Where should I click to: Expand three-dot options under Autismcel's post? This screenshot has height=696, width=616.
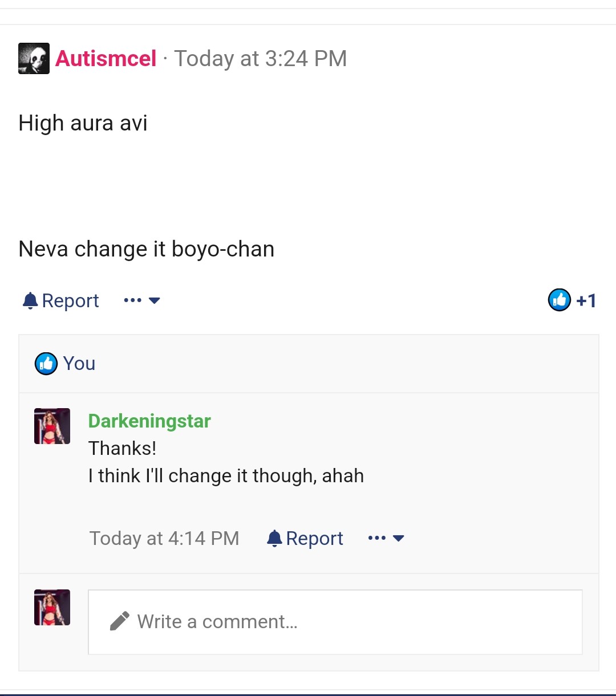[141, 300]
